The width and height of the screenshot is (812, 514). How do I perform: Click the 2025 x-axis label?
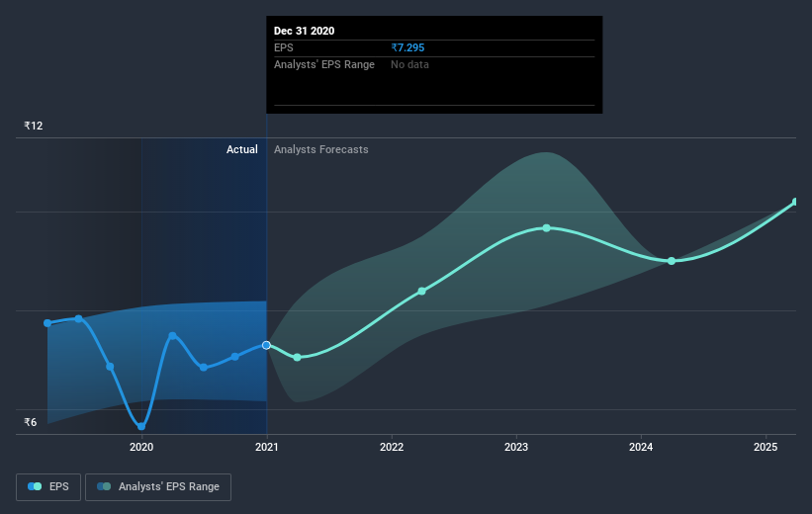click(766, 447)
